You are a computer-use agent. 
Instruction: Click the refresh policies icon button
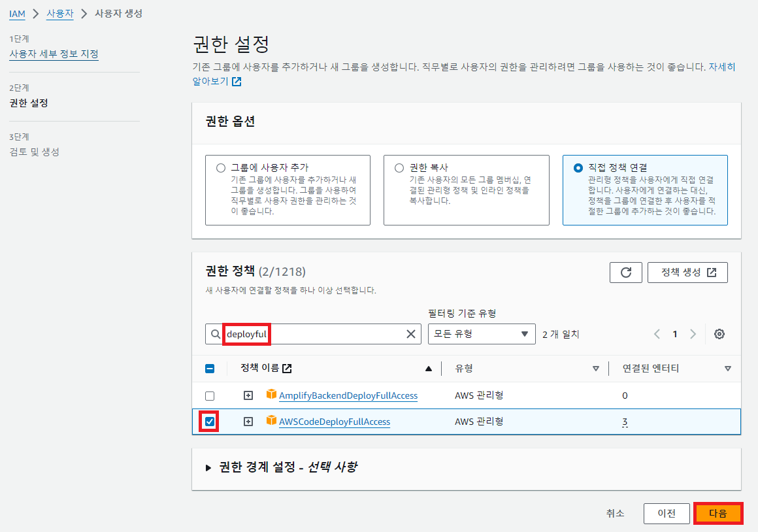pyautogui.click(x=625, y=273)
